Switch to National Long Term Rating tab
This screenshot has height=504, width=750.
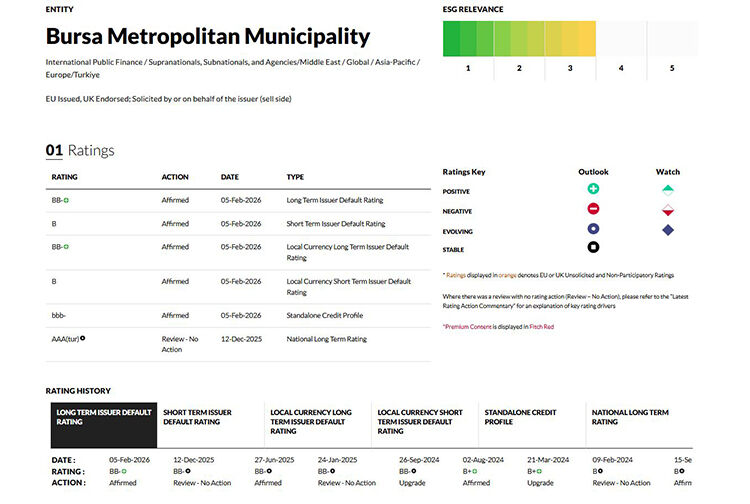pyautogui.click(x=639, y=425)
